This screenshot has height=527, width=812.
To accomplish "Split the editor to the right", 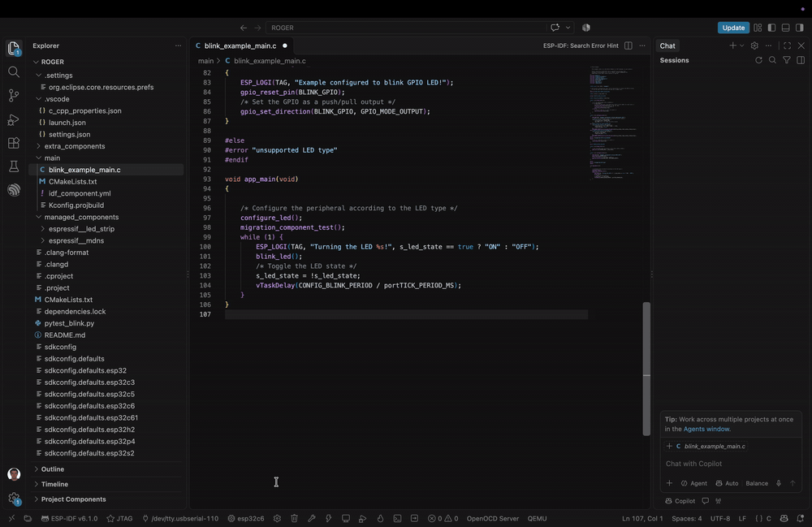I will pyautogui.click(x=628, y=45).
